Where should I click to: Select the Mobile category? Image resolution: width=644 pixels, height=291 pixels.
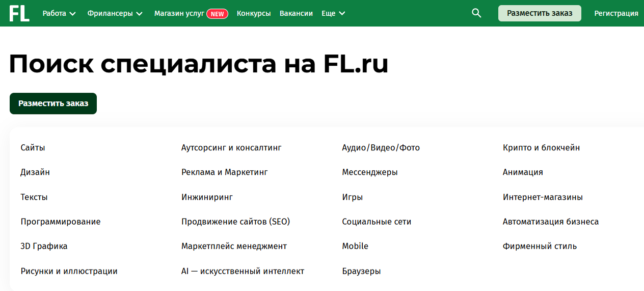[x=355, y=246]
